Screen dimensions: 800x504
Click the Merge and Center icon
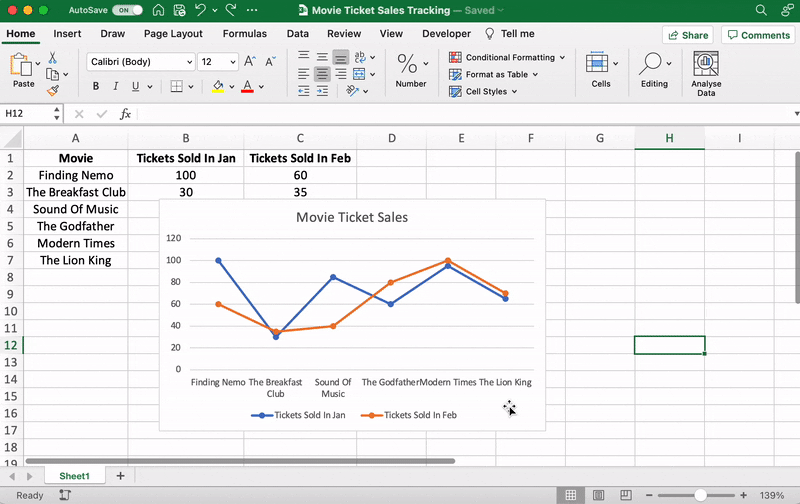(359, 74)
